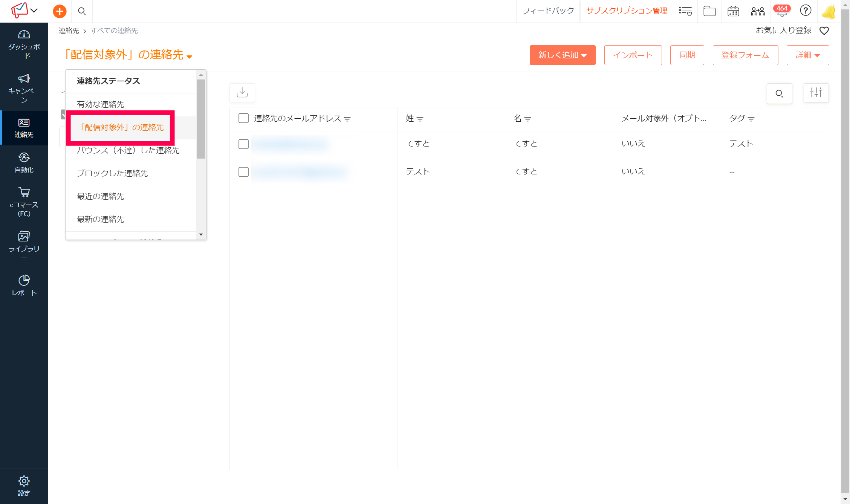Click the orange plus create icon

point(60,11)
